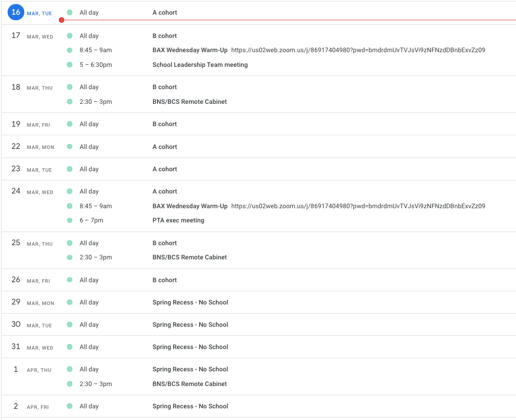Open Monday March 22 date number
This screenshot has width=516, height=420.
click(x=16, y=146)
